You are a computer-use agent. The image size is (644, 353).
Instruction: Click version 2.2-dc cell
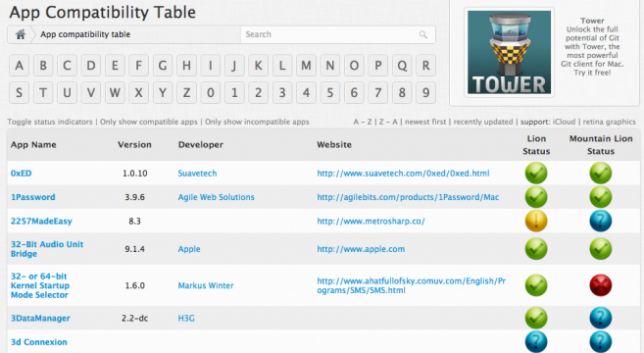[x=134, y=318]
